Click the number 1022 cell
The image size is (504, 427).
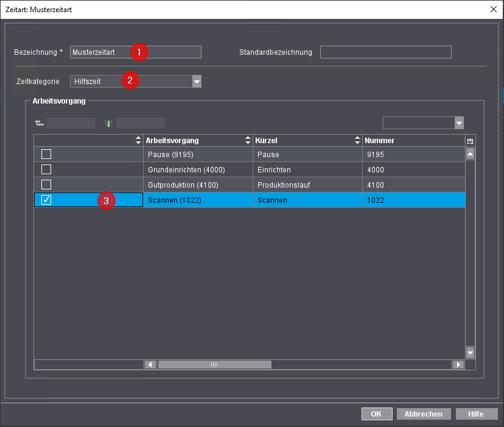(414, 200)
